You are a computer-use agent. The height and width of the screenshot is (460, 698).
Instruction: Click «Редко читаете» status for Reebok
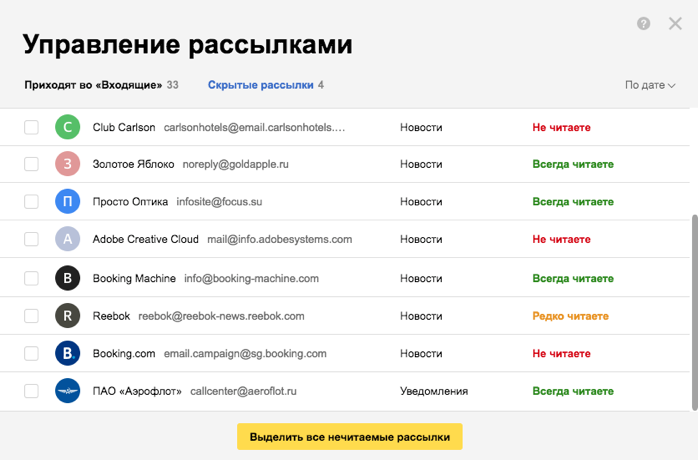coord(570,316)
